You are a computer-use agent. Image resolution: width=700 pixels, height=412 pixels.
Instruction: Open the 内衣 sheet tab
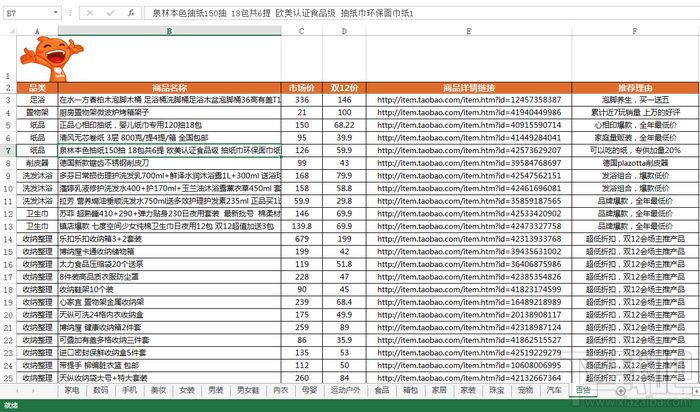[x=280, y=390]
